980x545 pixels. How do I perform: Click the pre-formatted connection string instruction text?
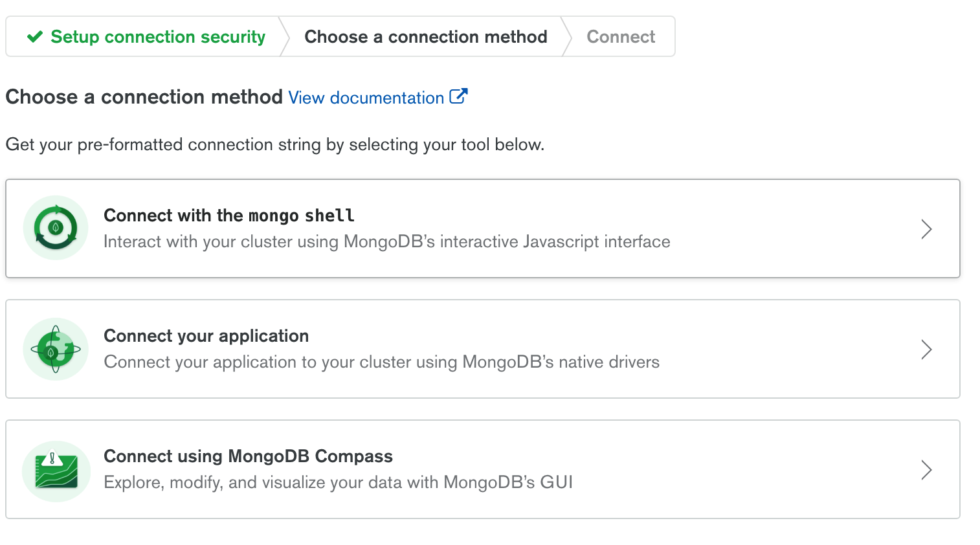click(x=275, y=144)
